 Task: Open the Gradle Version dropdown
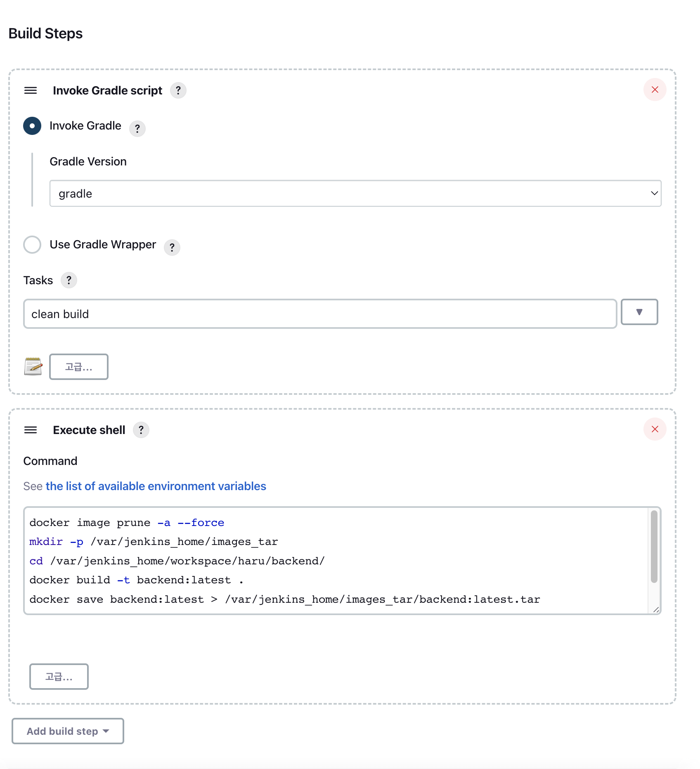point(355,193)
